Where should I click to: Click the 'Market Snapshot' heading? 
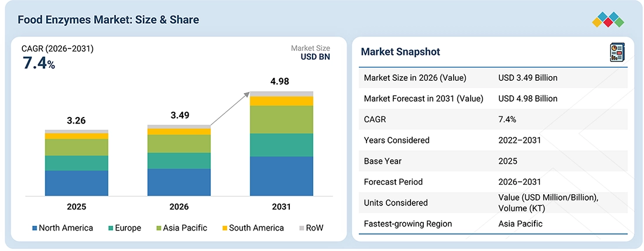pyautogui.click(x=400, y=51)
